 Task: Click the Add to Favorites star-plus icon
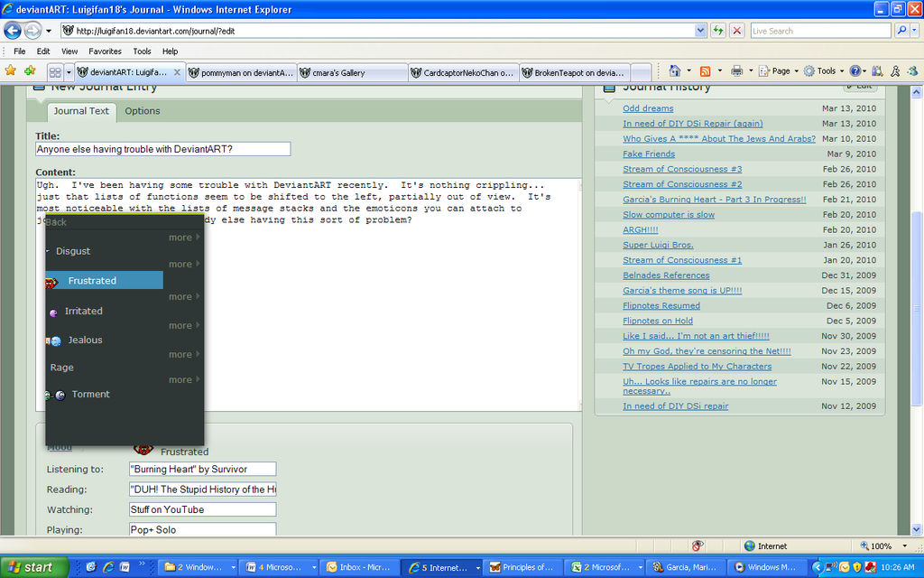(30, 70)
